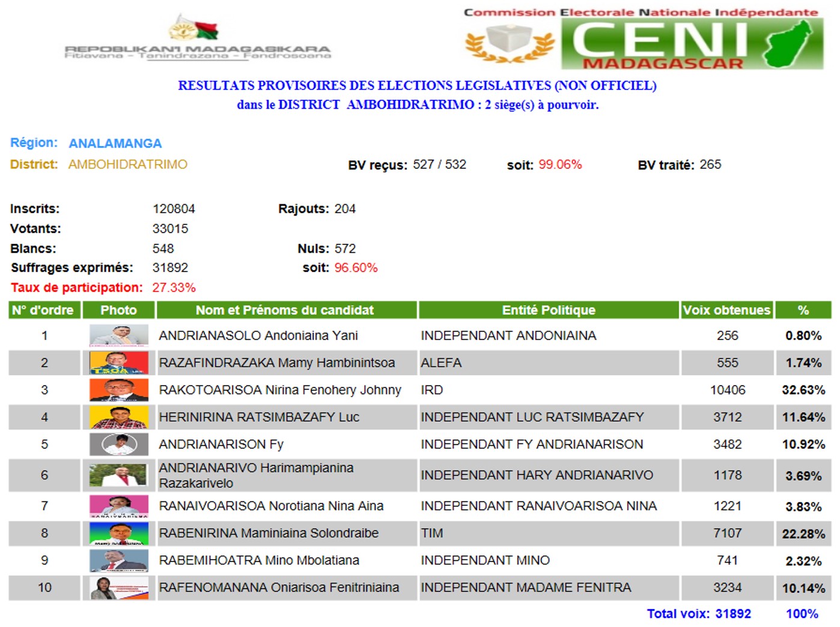
Task: Click the order number 10 cell
Action: (x=44, y=588)
